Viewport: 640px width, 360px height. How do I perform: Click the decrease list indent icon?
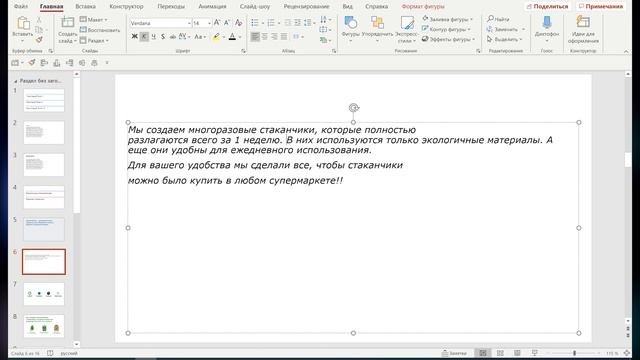tap(288, 23)
